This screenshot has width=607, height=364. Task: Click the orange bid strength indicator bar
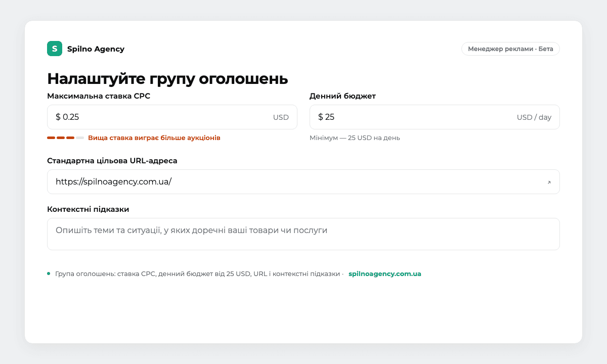pyautogui.click(x=66, y=138)
